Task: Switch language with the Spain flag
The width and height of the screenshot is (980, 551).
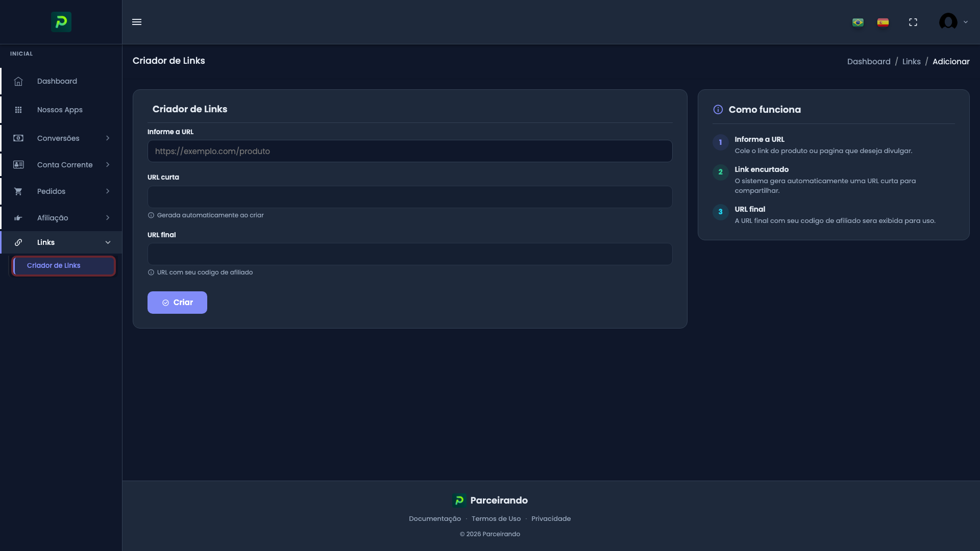Action: (883, 22)
